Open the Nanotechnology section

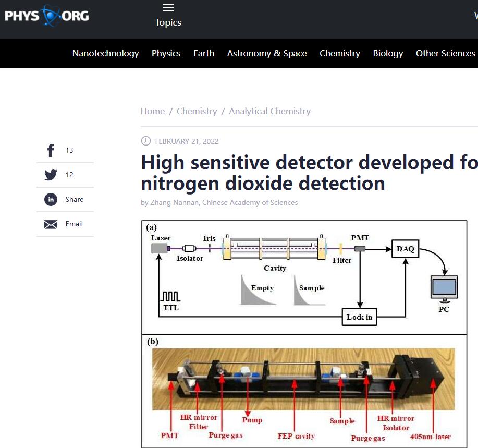(x=105, y=53)
